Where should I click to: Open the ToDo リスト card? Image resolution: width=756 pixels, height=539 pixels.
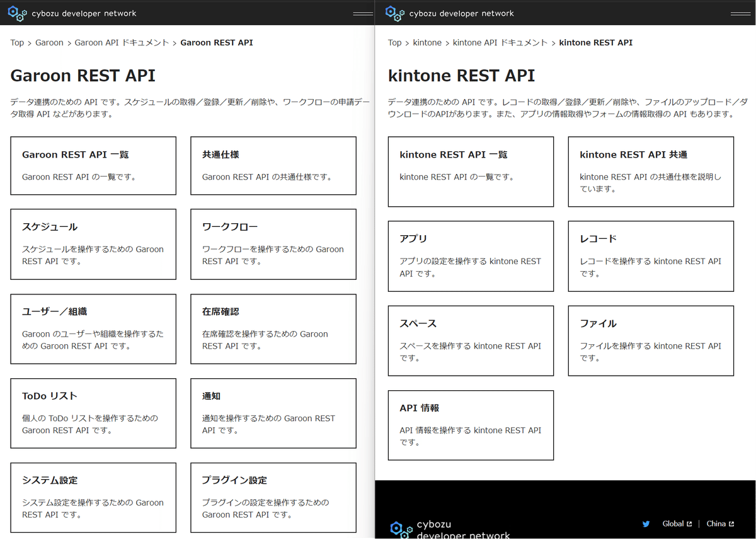93,414
